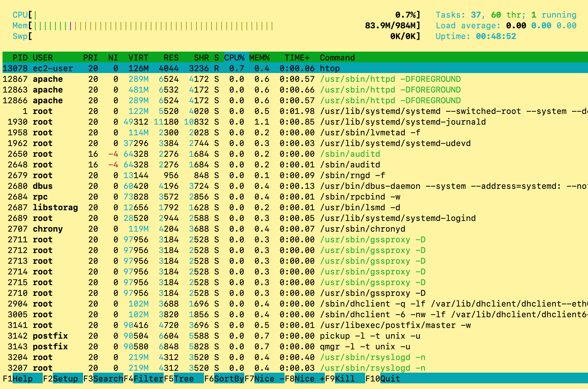Click the Tasks count summary line
The image size is (588, 389).
506,15
